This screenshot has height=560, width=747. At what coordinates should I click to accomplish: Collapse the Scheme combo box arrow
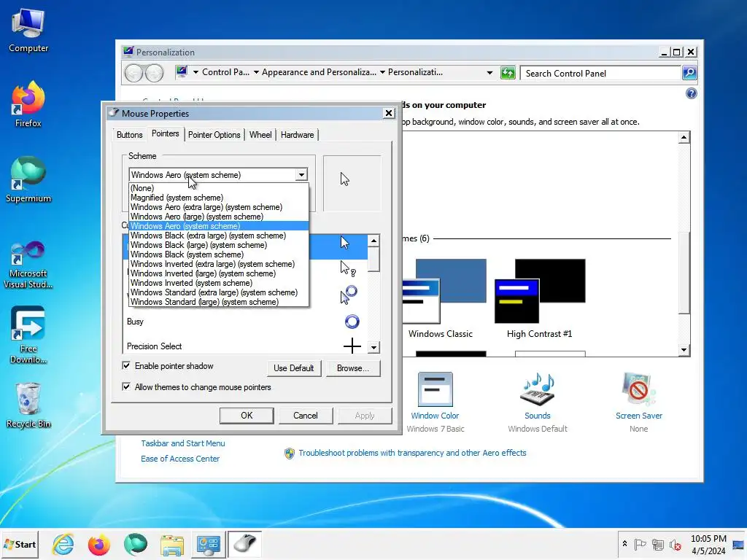301,175
